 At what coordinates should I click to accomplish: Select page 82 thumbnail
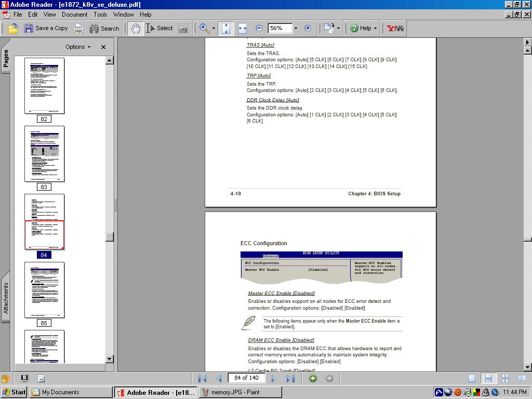(44, 86)
